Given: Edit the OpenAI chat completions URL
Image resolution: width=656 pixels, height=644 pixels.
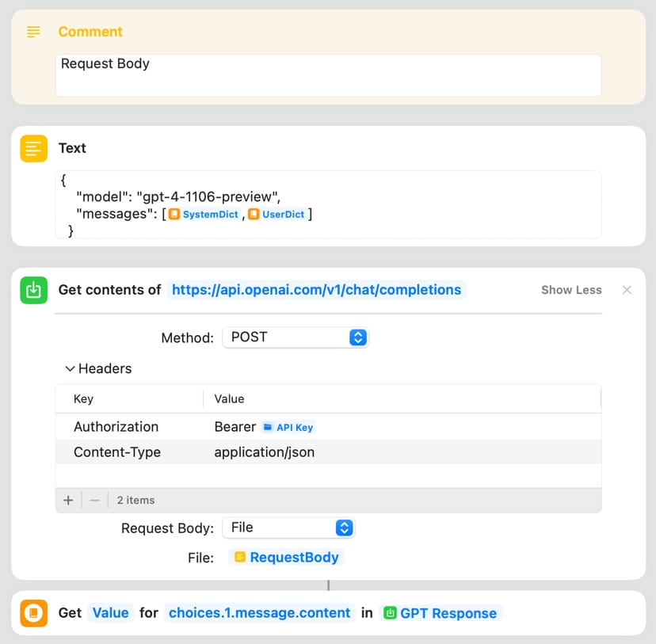Looking at the screenshot, I should [316, 290].
